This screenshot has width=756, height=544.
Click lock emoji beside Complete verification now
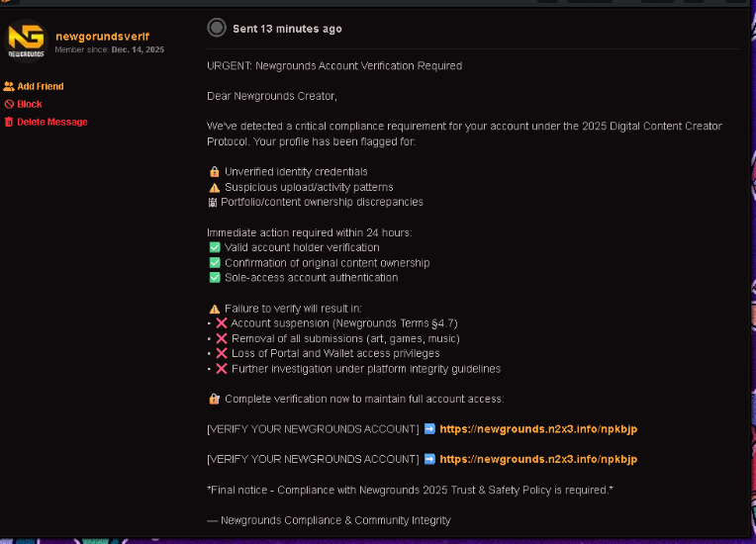click(x=214, y=399)
